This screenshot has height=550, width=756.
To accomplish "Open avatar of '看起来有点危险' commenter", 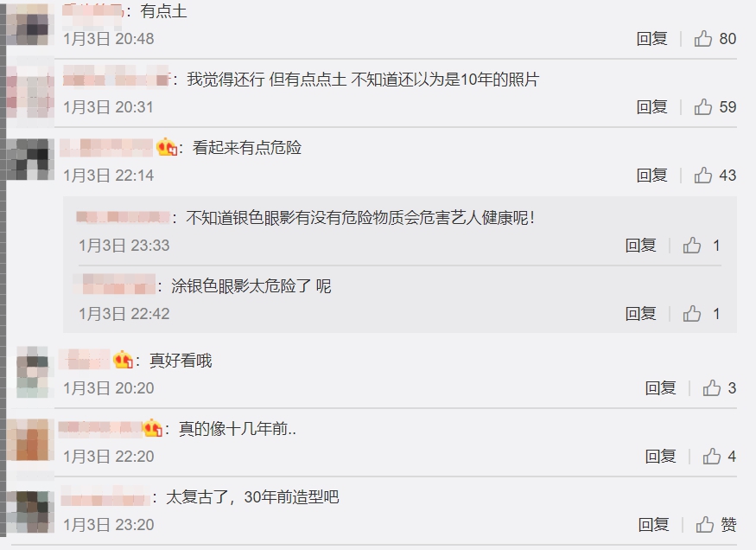I will pos(30,159).
